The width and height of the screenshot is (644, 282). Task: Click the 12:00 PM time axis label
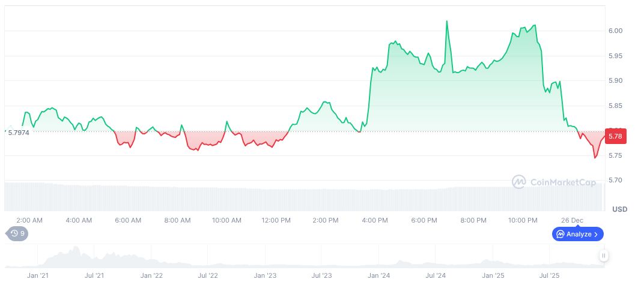point(276,220)
